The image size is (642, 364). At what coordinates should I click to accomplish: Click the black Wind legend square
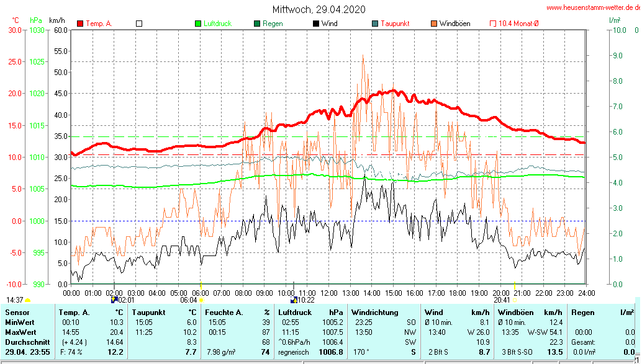coord(316,24)
